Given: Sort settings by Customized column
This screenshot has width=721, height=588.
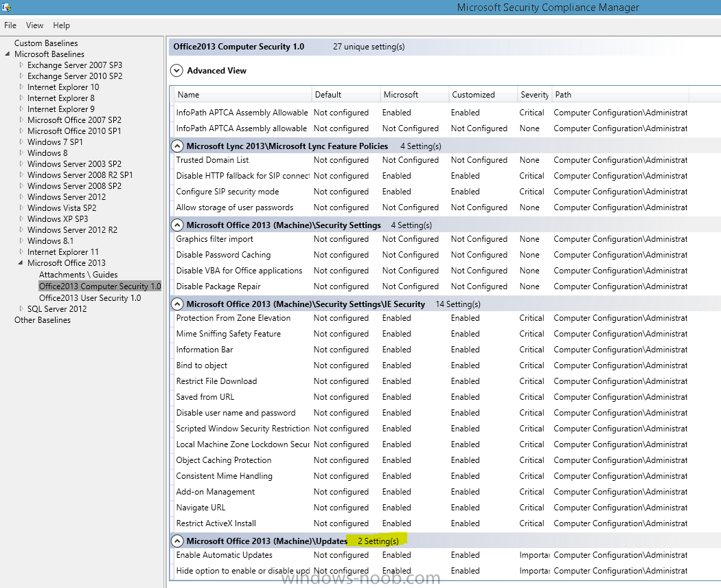Looking at the screenshot, I should [x=483, y=95].
